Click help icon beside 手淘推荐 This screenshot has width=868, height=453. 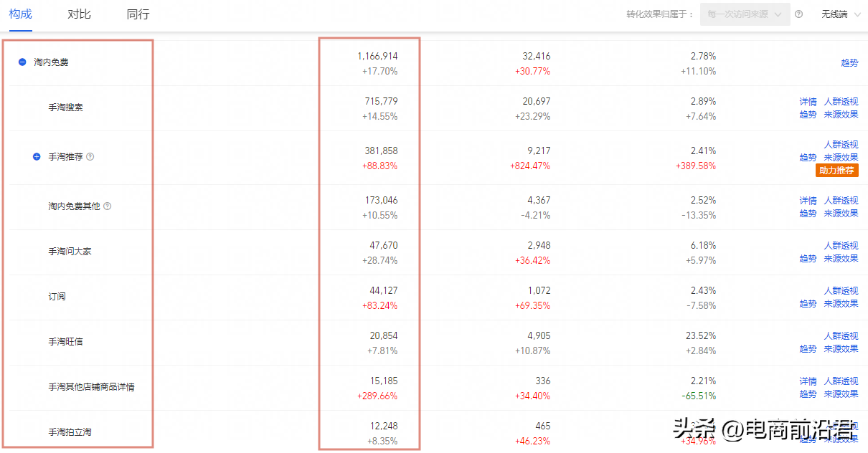click(x=90, y=156)
